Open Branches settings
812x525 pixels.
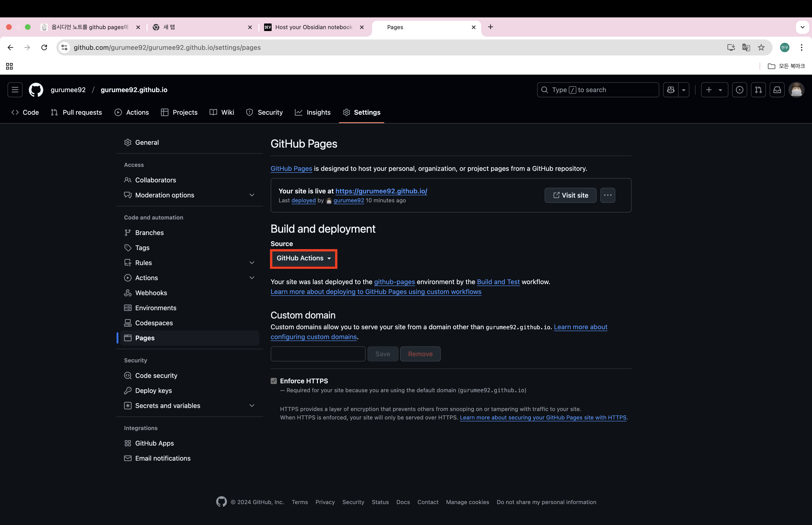(x=190, y=232)
